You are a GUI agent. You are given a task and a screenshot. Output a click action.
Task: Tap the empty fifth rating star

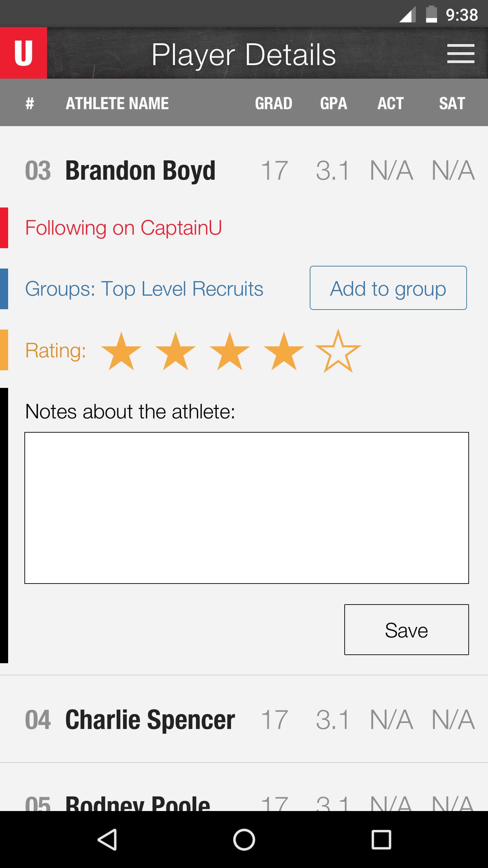click(338, 351)
